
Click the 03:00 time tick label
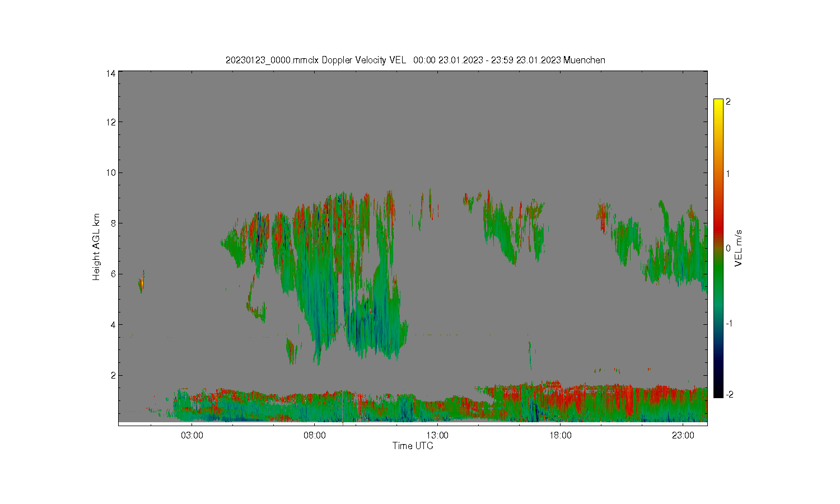coord(192,435)
